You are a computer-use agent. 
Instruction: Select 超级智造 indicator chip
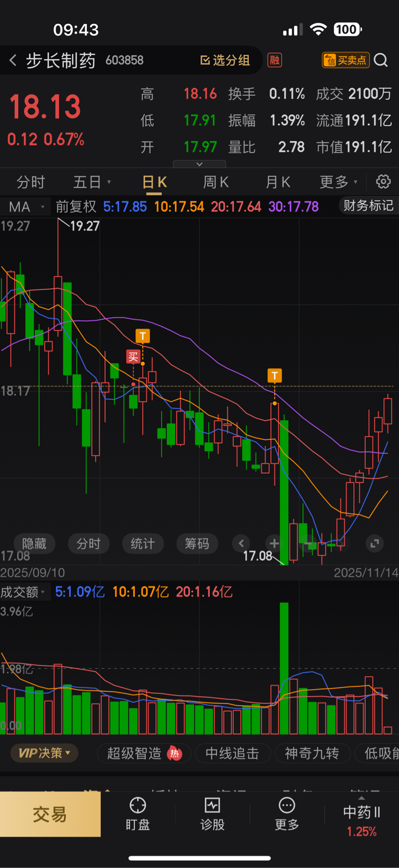pos(144,753)
